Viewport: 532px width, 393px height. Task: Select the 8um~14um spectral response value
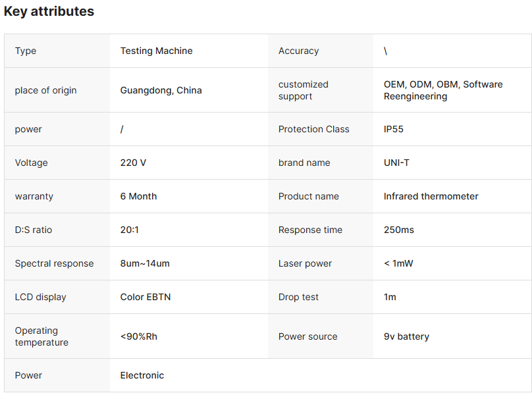click(145, 263)
